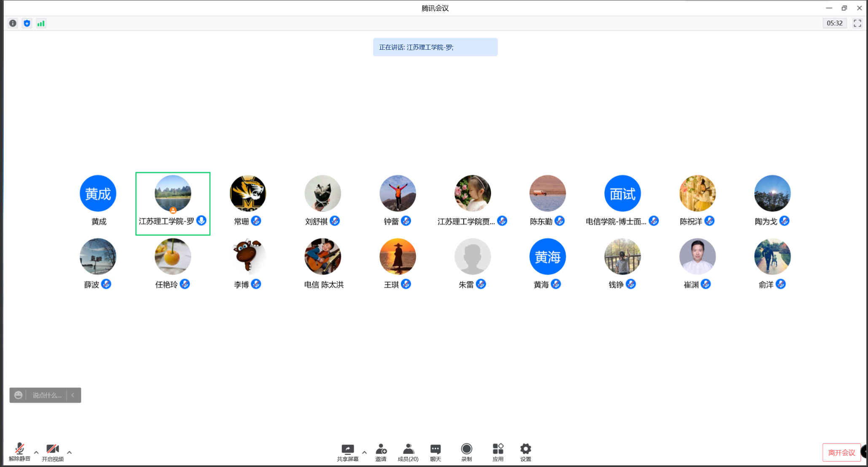Image resolution: width=868 pixels, height=467 pixels.
Task: Check the green network signal icon
Action: (x=41, y=23)
